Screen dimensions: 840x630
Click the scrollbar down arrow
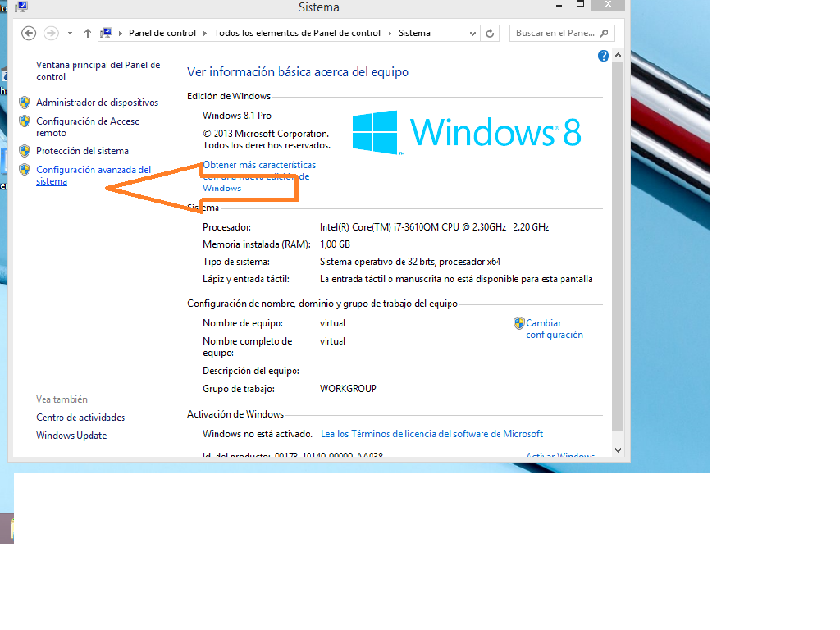click(x=618, y=450)
